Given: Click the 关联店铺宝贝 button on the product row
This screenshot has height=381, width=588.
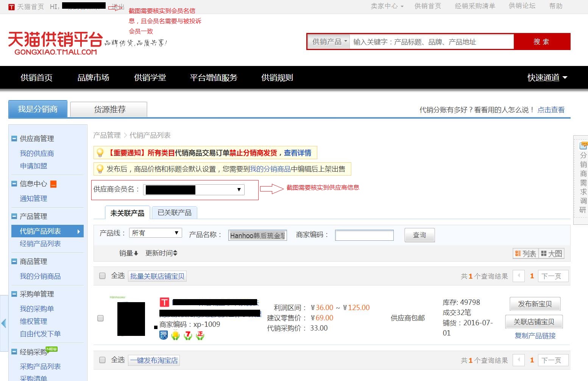Looking at the screenshot, I should 534,322.
